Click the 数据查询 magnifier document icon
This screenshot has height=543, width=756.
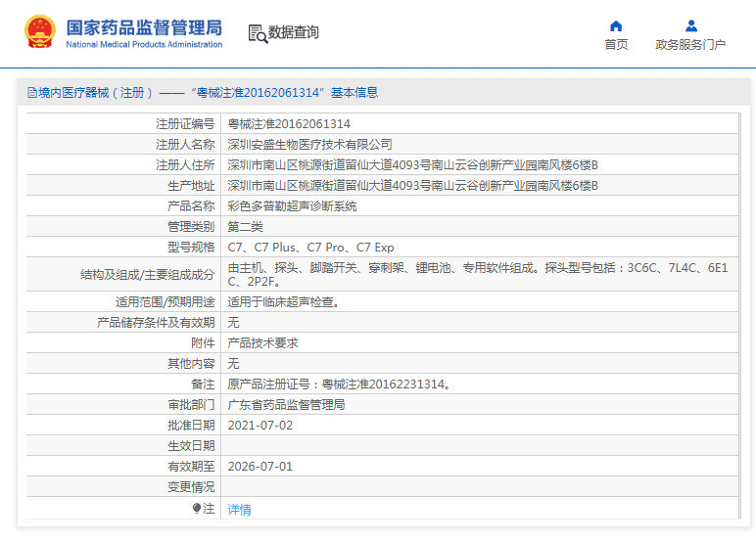pos(258,33)
